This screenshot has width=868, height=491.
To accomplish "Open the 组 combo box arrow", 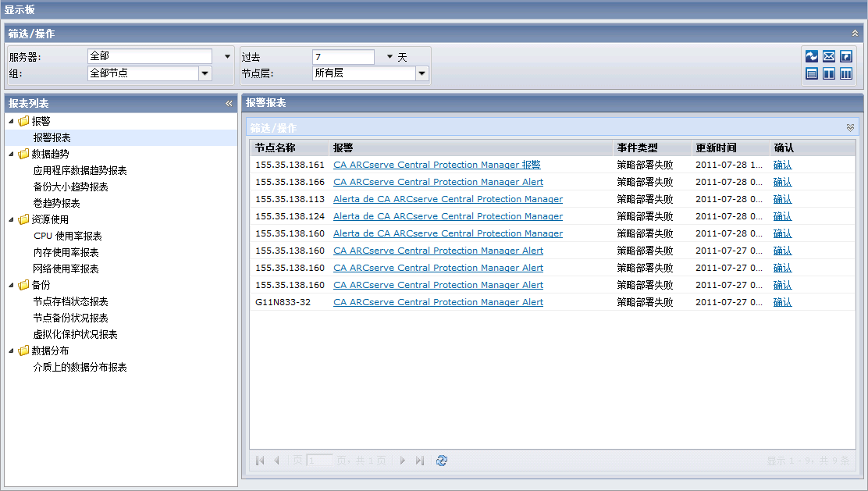I will [x=205, y=73].
